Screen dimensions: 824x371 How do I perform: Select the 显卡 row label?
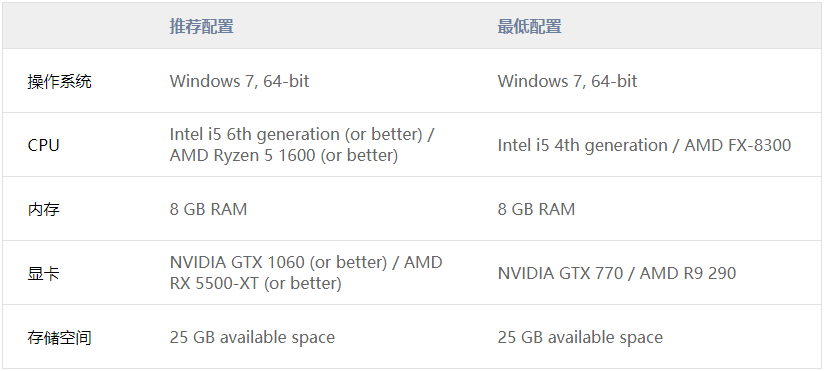pos(44,273)
